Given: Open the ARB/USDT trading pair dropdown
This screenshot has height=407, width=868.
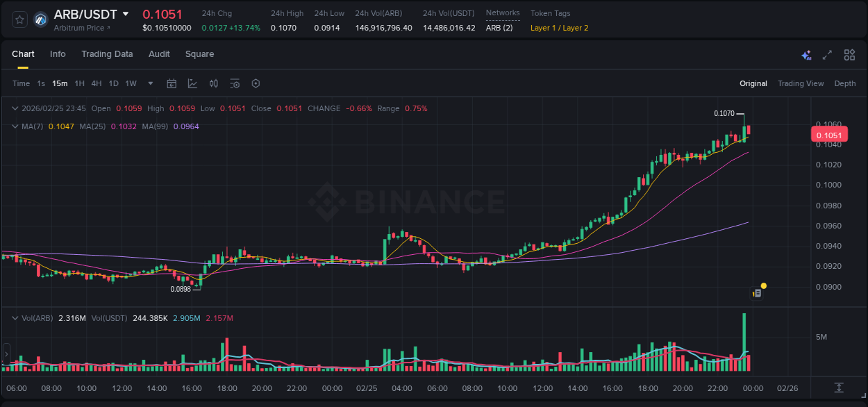Looking at the screenshot, I should (x=126, y=13).
